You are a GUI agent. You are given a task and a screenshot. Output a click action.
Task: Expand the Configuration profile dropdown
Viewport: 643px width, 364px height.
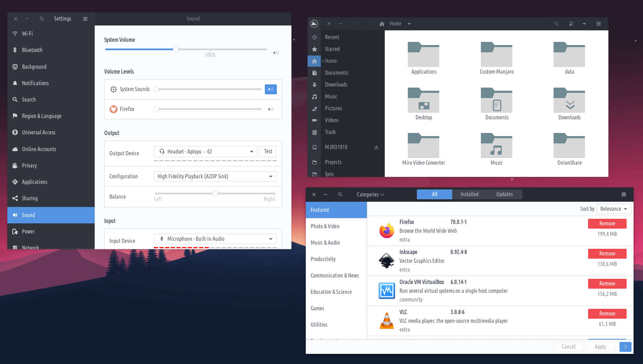tap(215, 177)
